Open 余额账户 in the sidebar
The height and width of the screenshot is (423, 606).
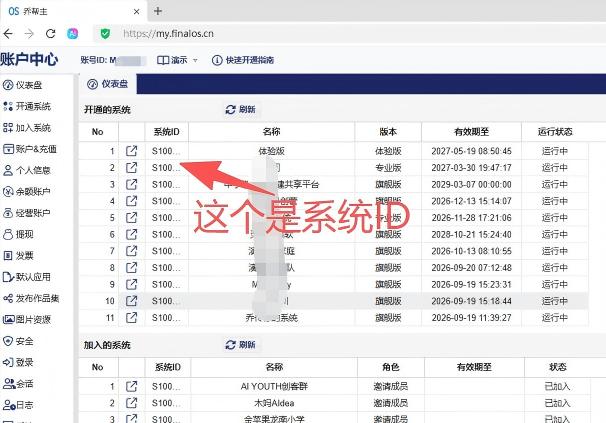(27, 191)
